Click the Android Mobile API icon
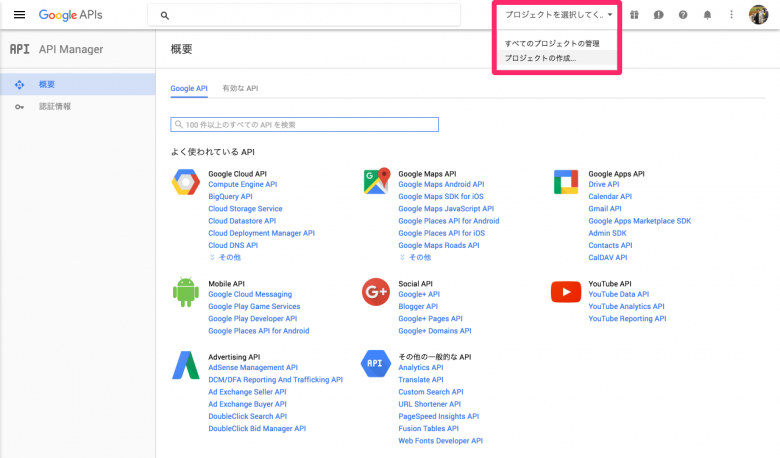This screenshot has width=780, height=458. click(186, 292)
